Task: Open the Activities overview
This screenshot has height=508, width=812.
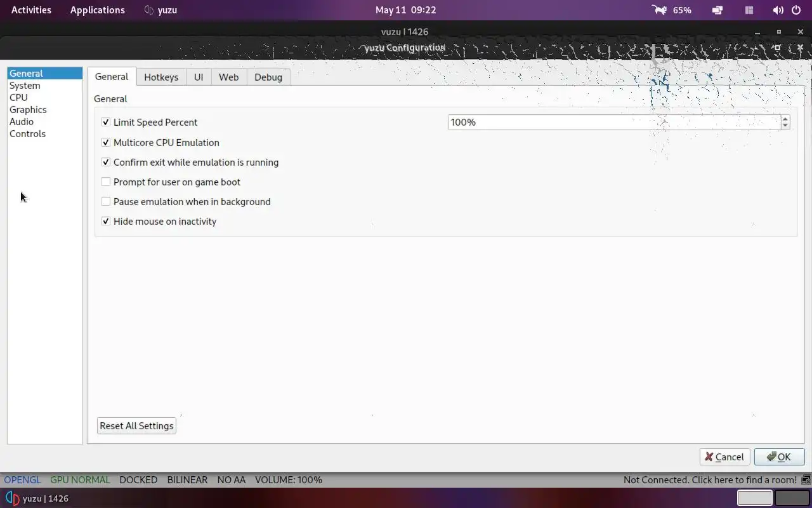Action: pos(31,10)
